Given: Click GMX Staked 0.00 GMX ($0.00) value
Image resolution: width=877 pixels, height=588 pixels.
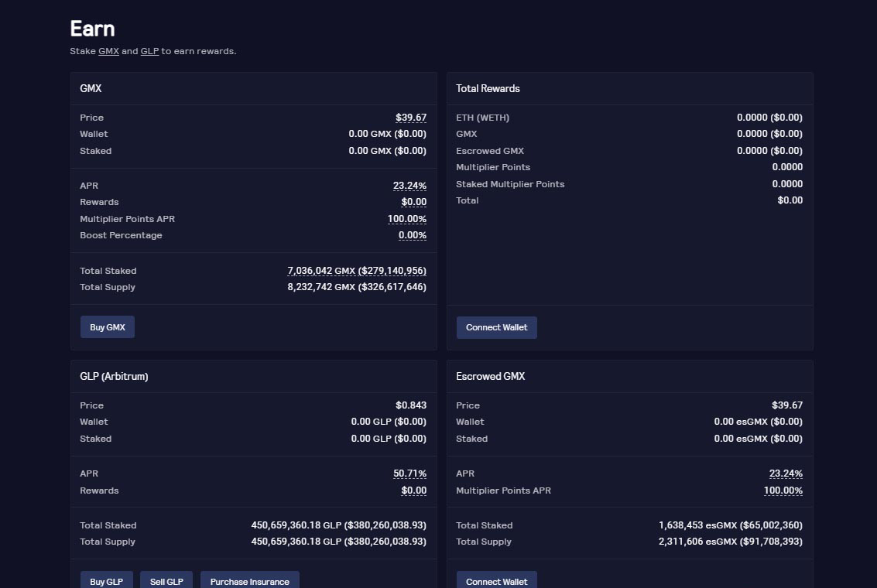Looking at the screenshot, I should [387, 151].
